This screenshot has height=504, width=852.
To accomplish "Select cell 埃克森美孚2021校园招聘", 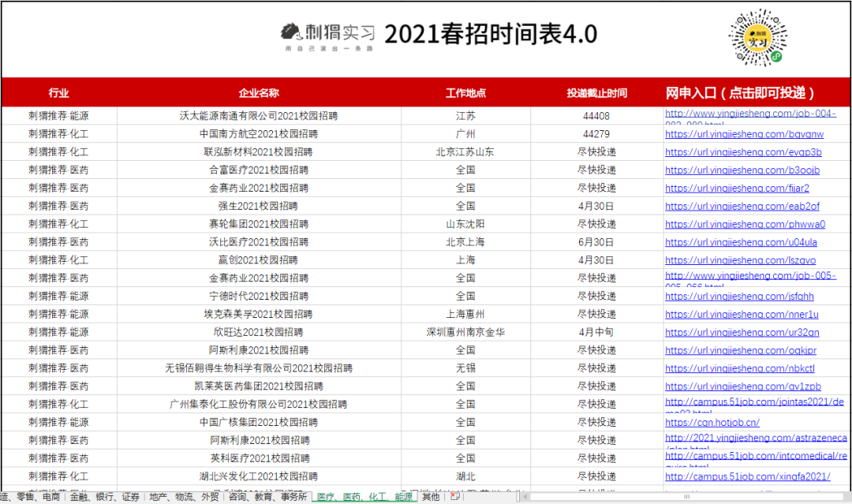I will pos(259,314).
